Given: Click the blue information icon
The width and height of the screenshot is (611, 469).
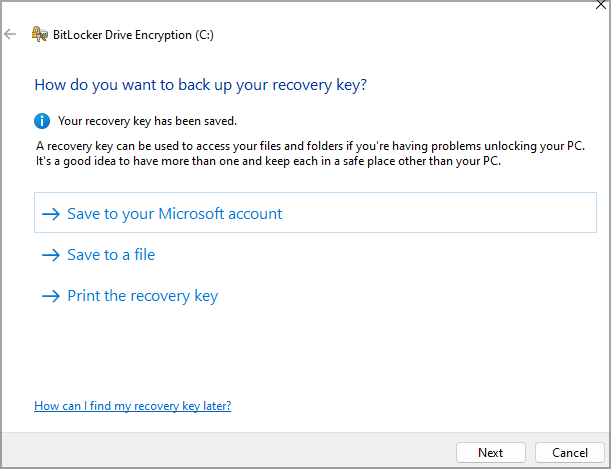Looking at the screenshot, I should [42, 121].
